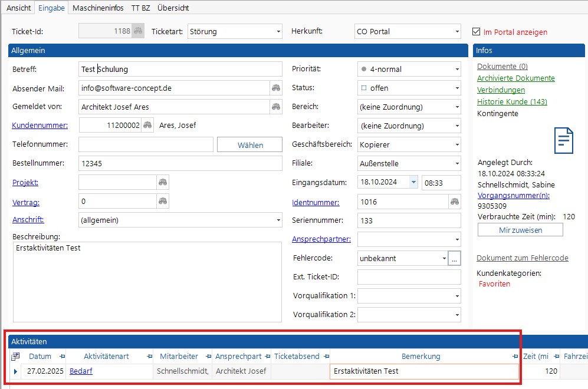Select the Eingabe tab
The height and width of the screenshot is (389, 588).
[x=51, y=8]
